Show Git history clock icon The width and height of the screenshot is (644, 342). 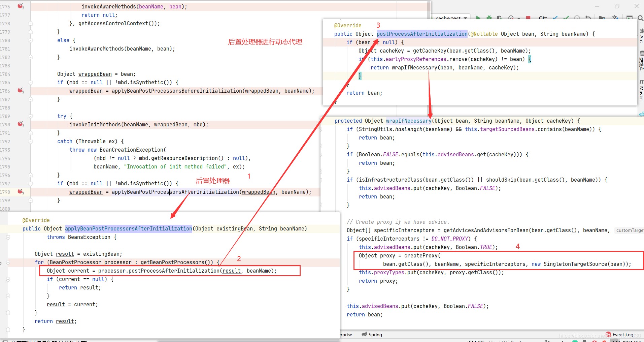pos(577,18)
